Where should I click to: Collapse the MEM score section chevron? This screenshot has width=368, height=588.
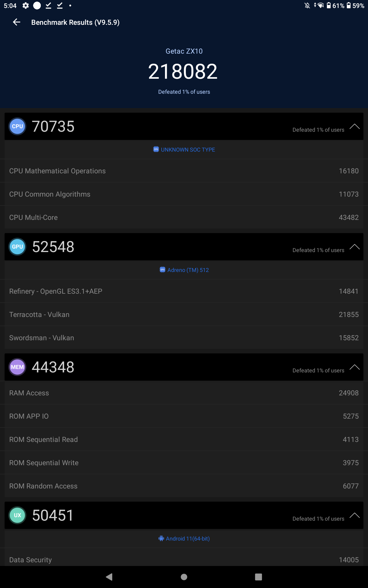tap(355, 367)
